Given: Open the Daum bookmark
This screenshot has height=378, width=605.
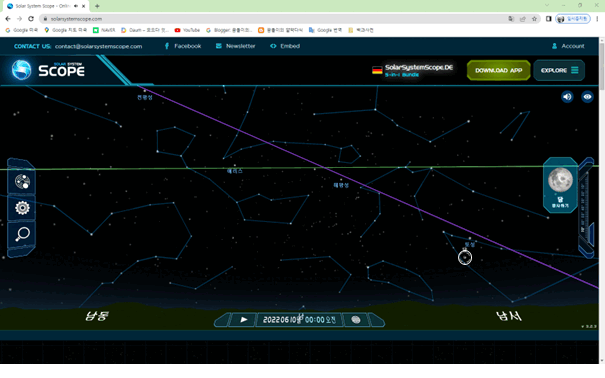Looking at the screenshot, I should click(x=145, y=30).
